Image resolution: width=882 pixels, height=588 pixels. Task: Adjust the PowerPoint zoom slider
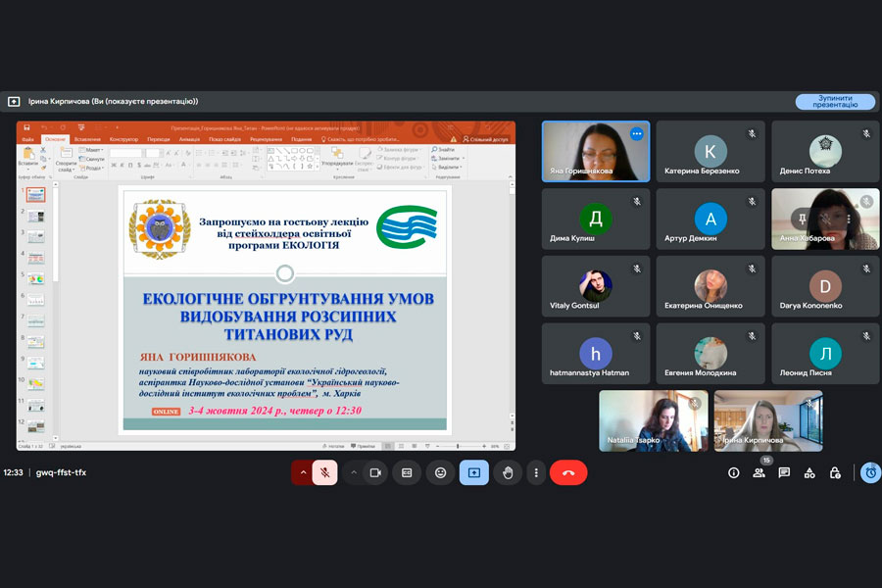point(458,446)
